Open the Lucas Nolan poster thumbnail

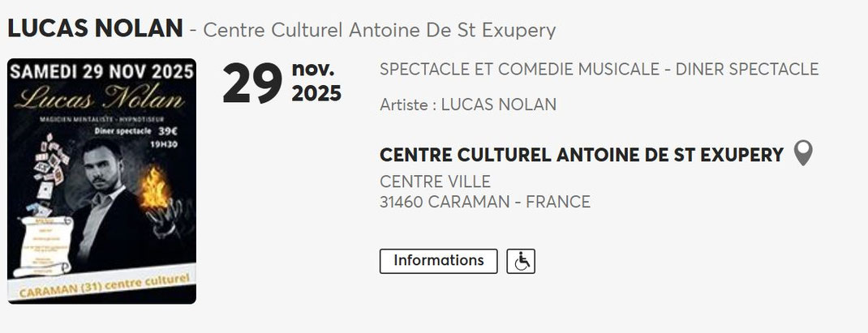(x=102, y=181)
